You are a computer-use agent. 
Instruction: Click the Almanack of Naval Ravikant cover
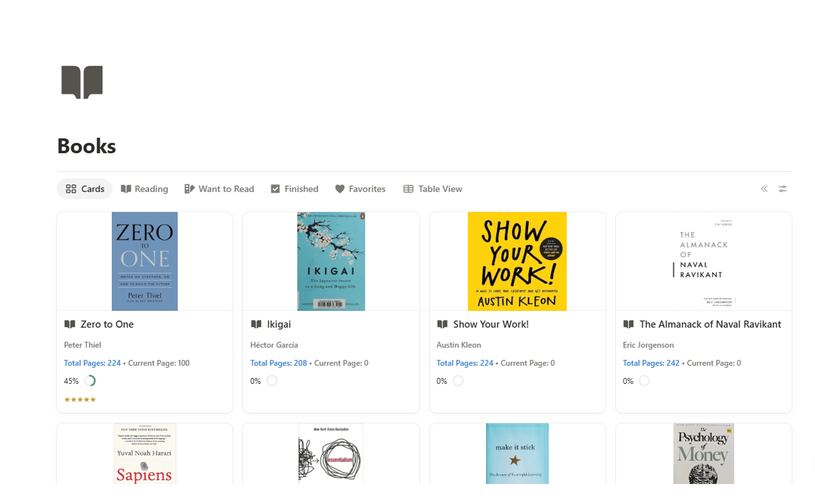704,261
